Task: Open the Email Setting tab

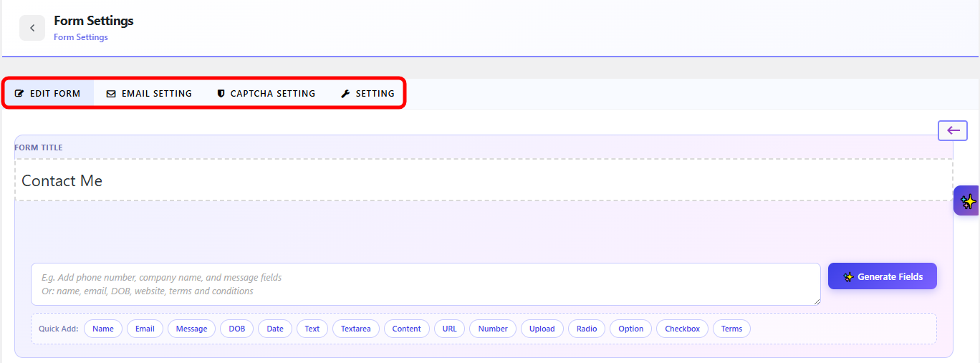Action: pos(149,93)
